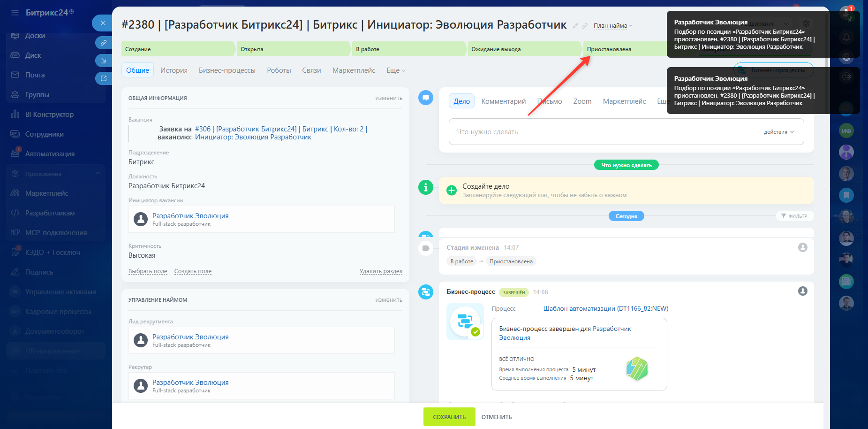Open BI Конструктор in the sidebar

(49, 115)
